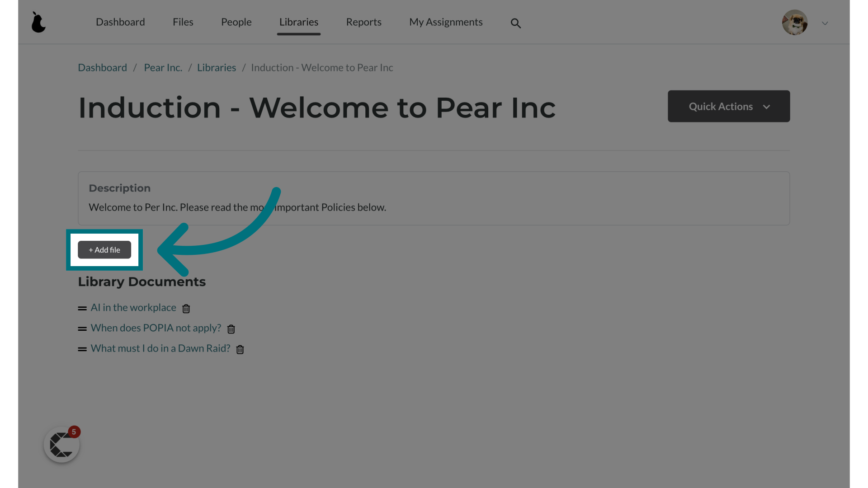868x488 pixels.
Task: Click the Pear Inc breadcrumb link
Action: pos(162,67)
